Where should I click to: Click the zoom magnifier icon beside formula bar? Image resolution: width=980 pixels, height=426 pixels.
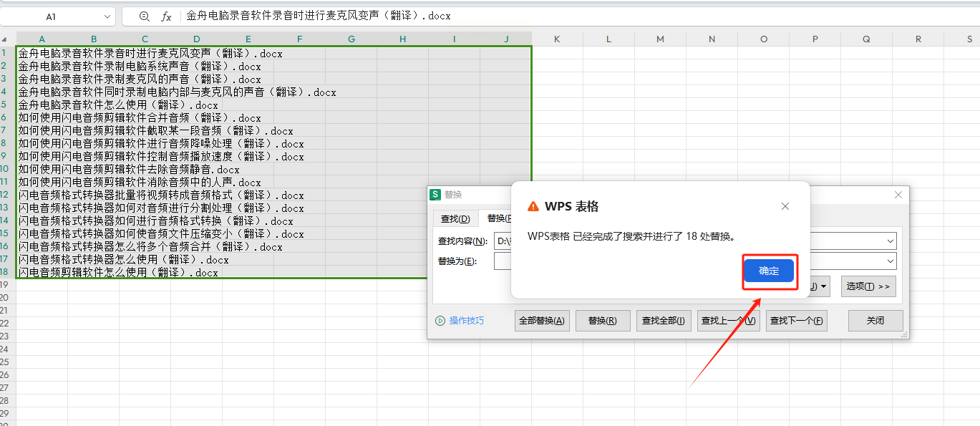pos(144,16)
